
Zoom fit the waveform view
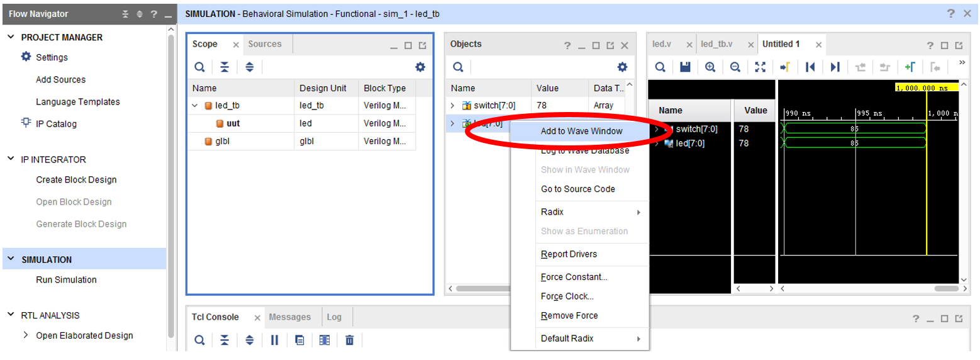point(760,67)
